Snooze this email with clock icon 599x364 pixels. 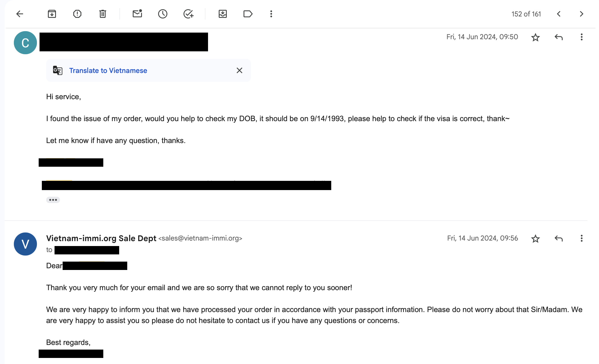click(163, 14)
